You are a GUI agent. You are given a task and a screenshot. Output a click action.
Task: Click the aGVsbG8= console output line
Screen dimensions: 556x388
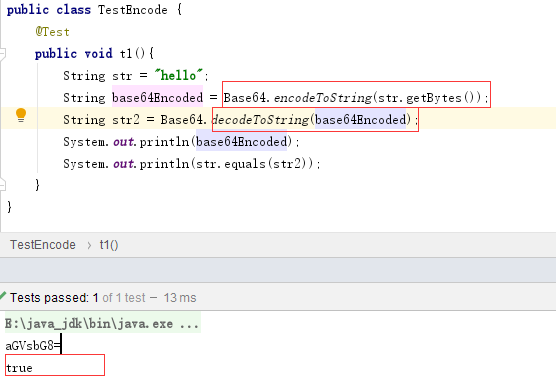pyautogui.click(x=33, y=345)
